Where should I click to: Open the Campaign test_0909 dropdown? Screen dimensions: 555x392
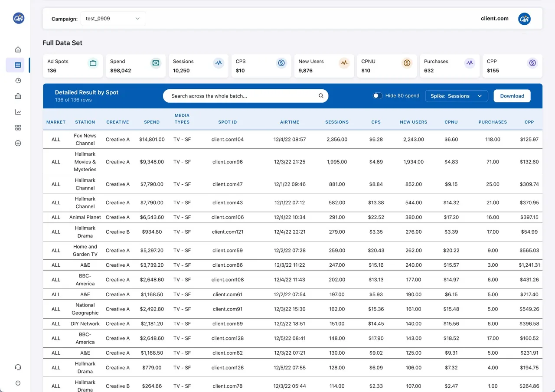point(113,19)
